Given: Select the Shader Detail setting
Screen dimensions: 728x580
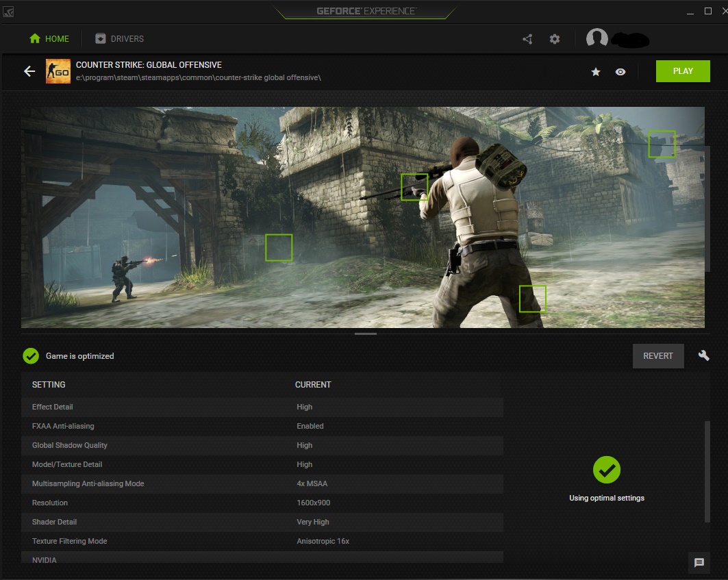Looking at the screenshot, I should pos(262,522).
